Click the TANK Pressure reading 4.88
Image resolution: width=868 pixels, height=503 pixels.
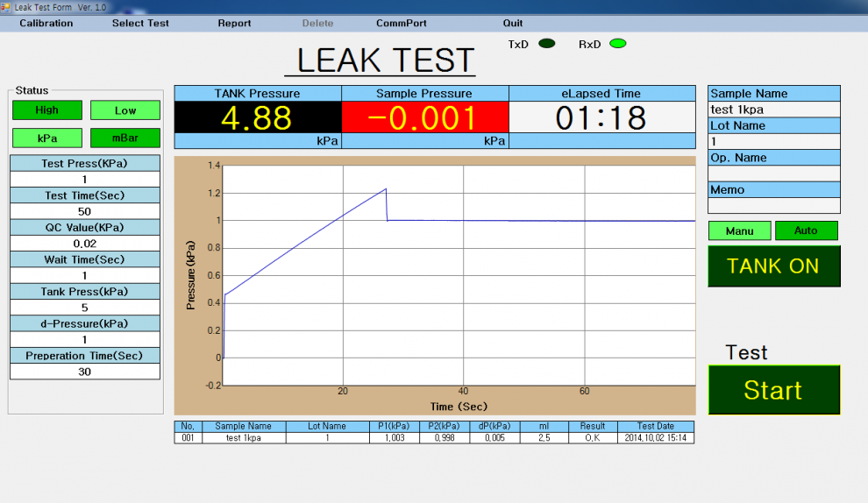[258, 117]
